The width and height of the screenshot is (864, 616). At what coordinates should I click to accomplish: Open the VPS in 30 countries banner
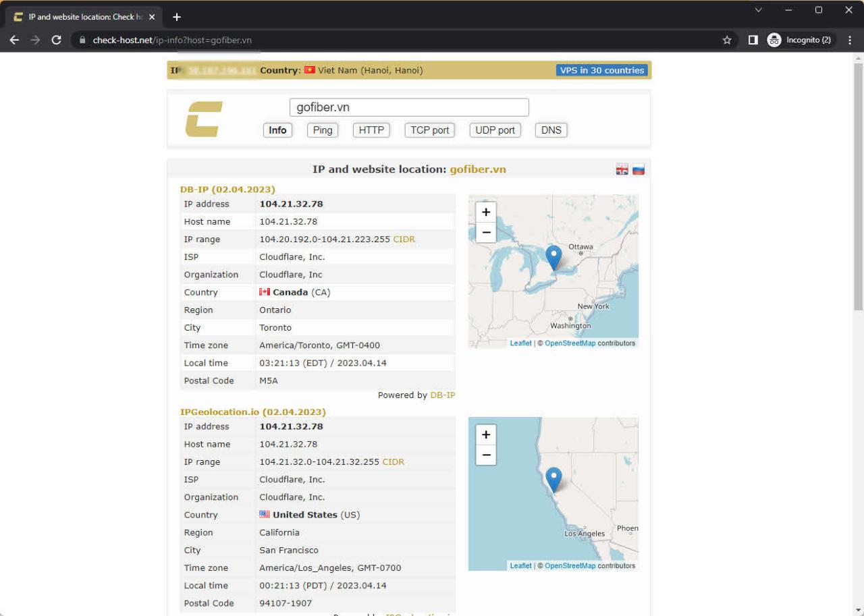click(602, 70)
